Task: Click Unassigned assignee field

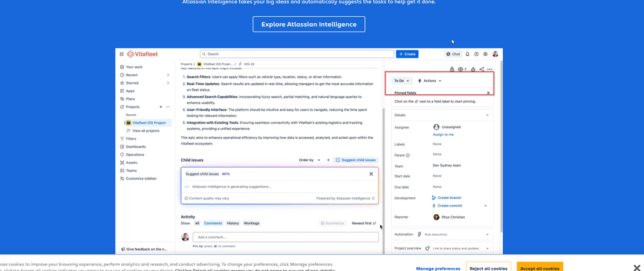Action: tap(447, 127)
